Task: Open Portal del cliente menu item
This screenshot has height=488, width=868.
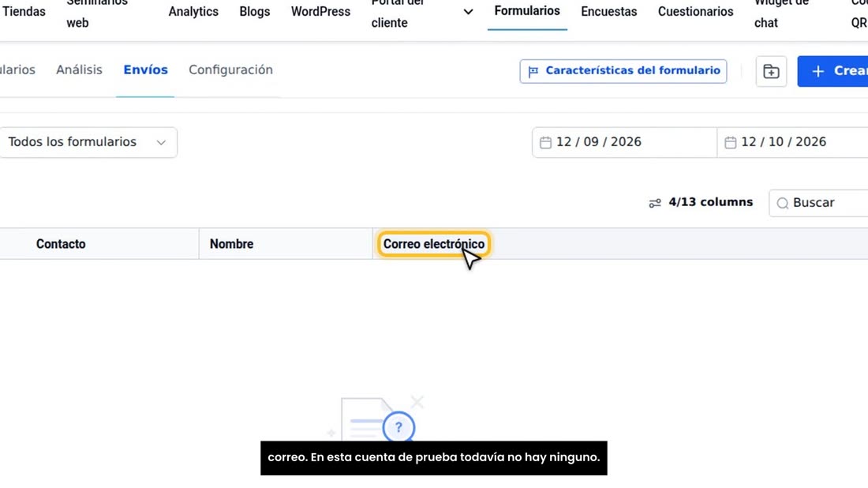Action: [x=398, y=12]
